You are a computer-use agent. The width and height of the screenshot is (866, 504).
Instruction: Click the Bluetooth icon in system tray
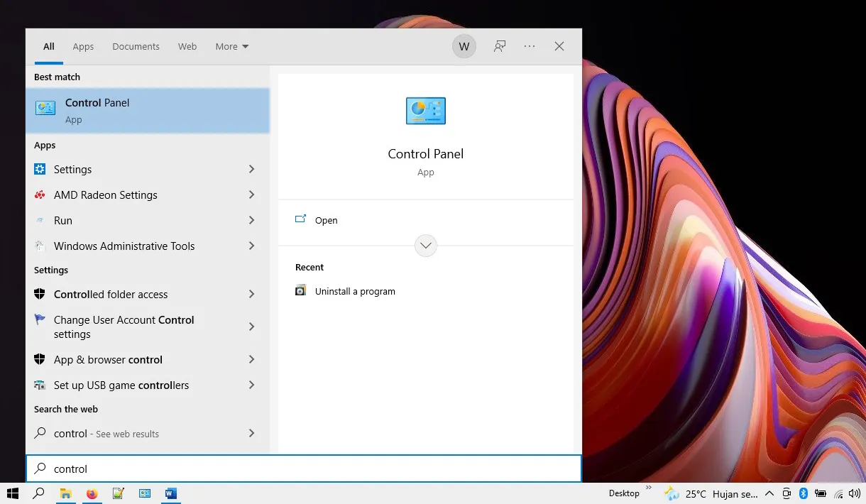[x=804, y=493]
